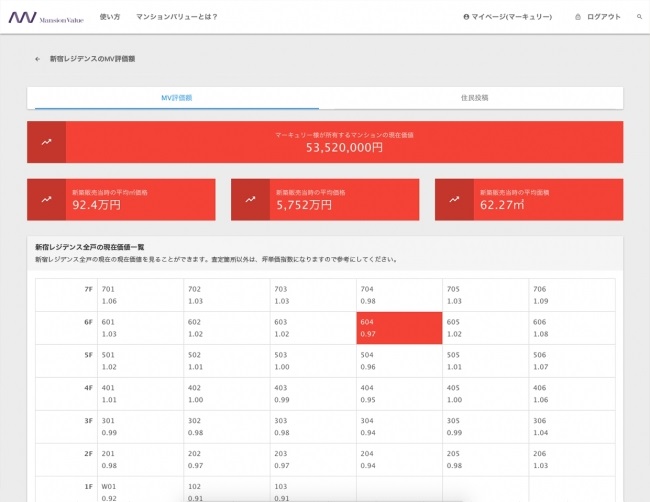
Task: Open the 使い方 menu item
Action: [x=110, y=17]
